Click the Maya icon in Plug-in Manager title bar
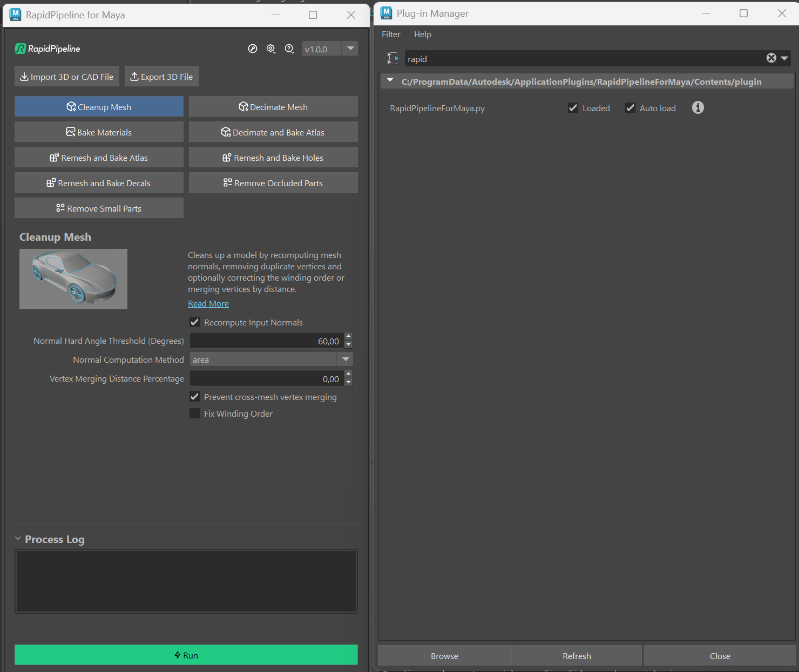 pyautogui.click(x=386, y=13)
